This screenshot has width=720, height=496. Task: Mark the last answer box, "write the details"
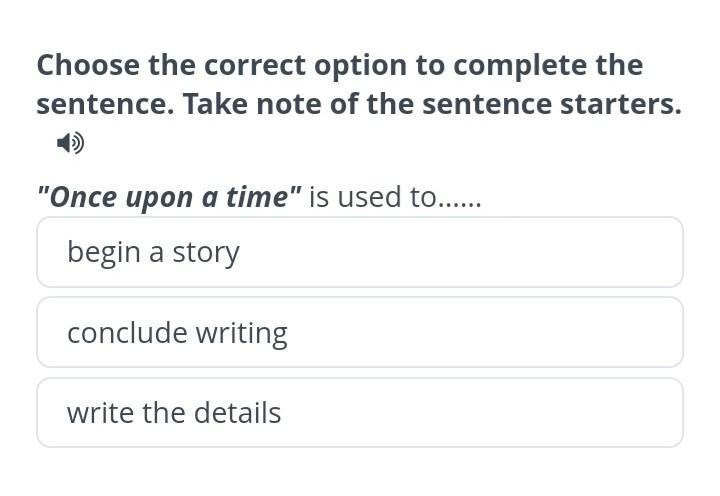(360, 412)
